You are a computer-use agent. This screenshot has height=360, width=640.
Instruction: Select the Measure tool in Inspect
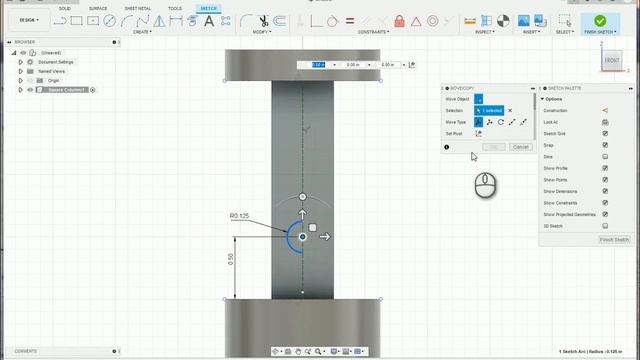pyautogui.click(x=470, y=21)
